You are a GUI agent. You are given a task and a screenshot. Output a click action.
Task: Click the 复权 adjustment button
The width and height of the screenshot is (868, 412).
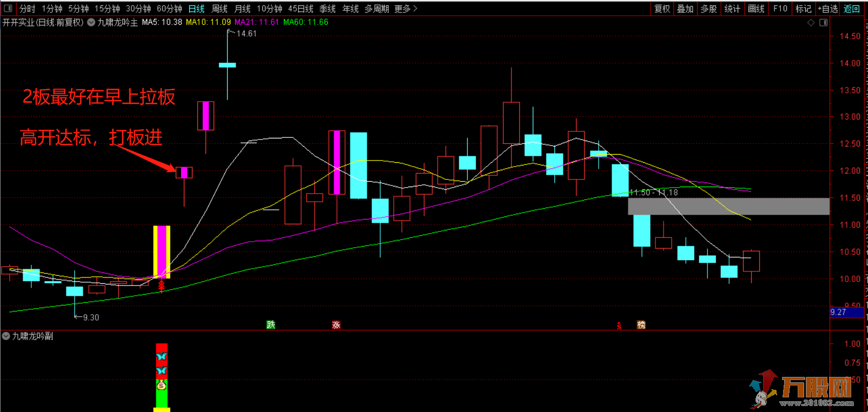(662, 9)
